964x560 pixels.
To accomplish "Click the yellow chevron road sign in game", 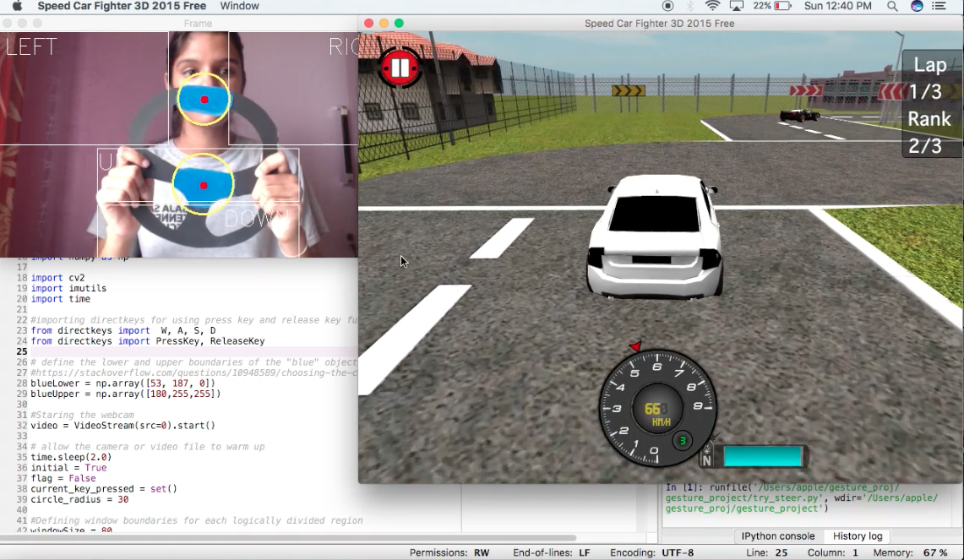I will coord(629,91).
